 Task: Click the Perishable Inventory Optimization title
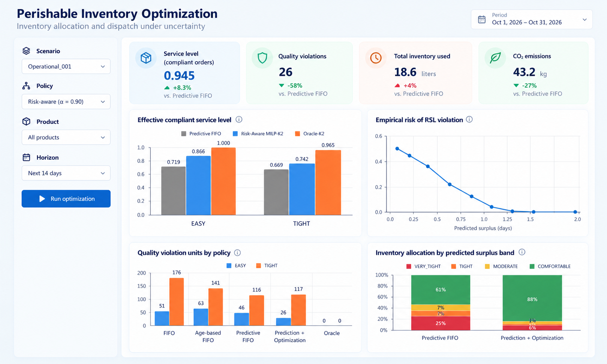click(x=117, y=13)
